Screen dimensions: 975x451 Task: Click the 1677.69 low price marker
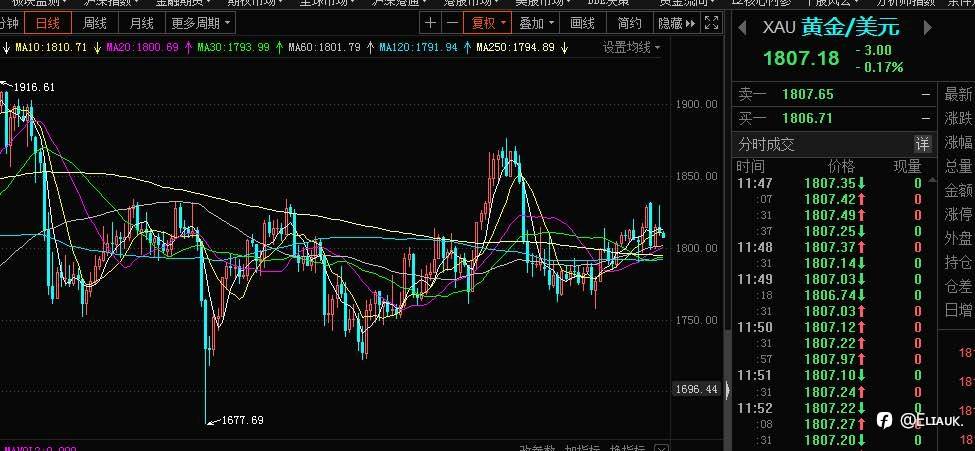coord(243,421)
